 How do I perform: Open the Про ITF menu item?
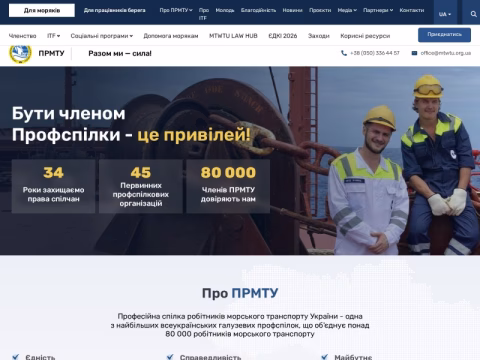tap(204, 14)
